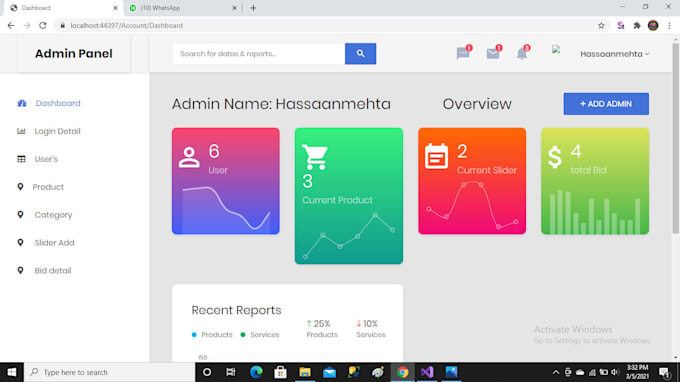This screenshot has width=680, height=382.
Task: Show hidden system tray icons
Action: point(556,372)
